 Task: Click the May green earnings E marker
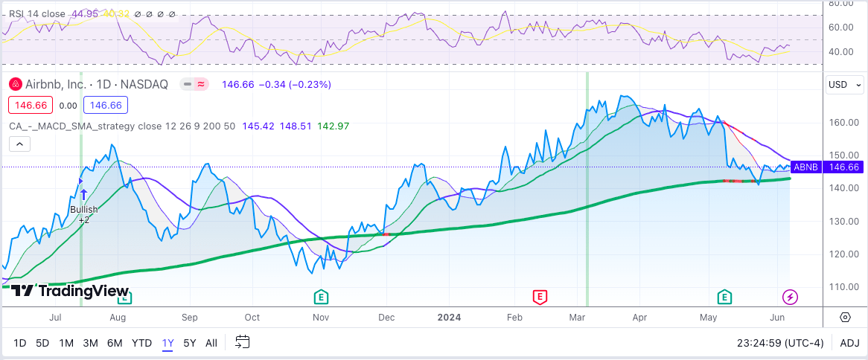[x=724, y=297]
